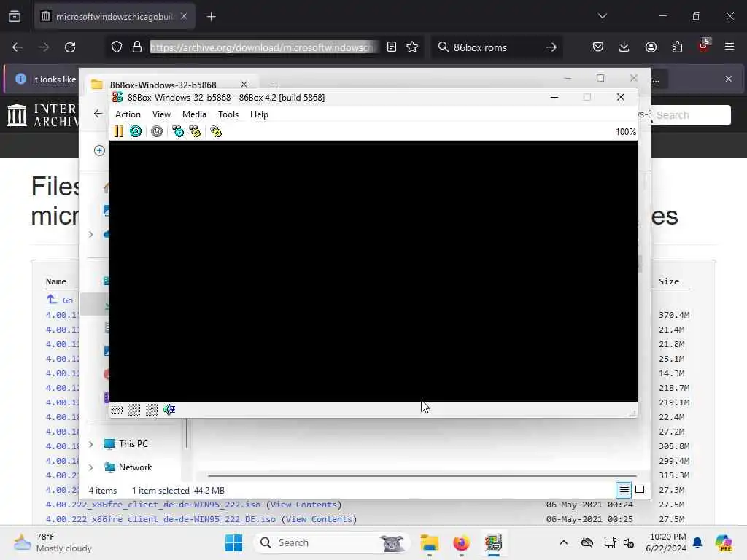Click the teal hard reset icon in 86Box
Image resolution: width=747 pixels, height=560 pixels.
(x=136, y=131)
